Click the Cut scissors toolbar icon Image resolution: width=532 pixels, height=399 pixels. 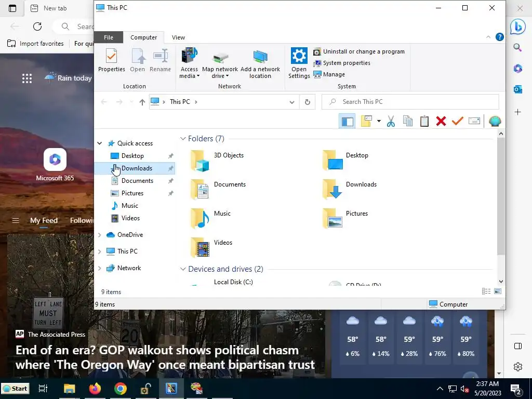(391, 121)
